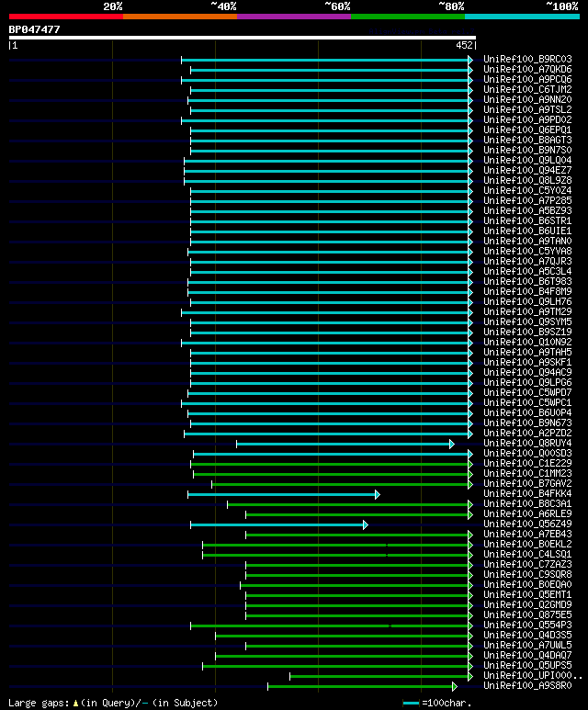This screenshot has width=588, height=710.
Task: Open the UniRef100_A7QKD6 hit label
Action: [527, 69]
